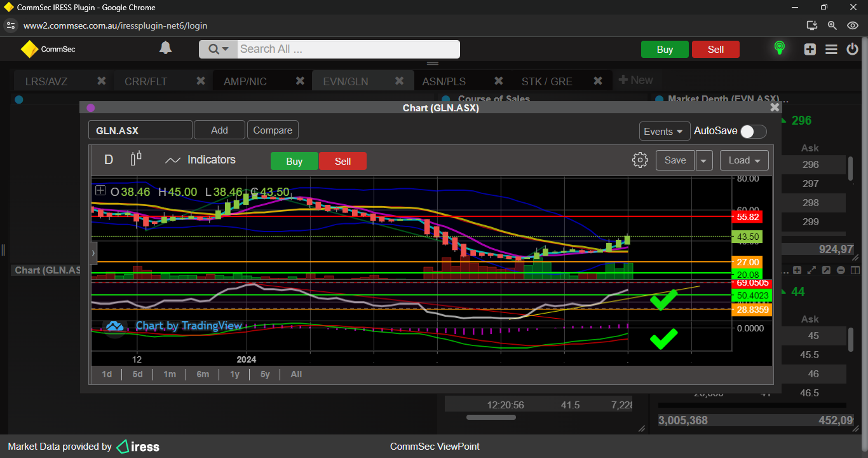Open the Events dropdown
The height and width of the screenshot is (458, 868).
(664, 131)
